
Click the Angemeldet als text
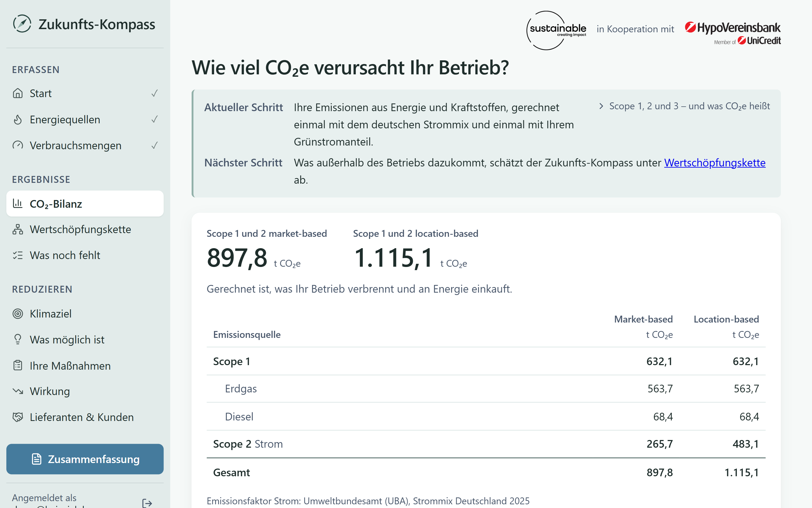point(44,498)
